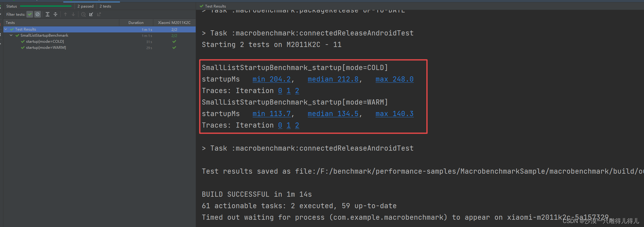Click the green test status progress bar
Screen dimensions: 644x227
point(46,6)
